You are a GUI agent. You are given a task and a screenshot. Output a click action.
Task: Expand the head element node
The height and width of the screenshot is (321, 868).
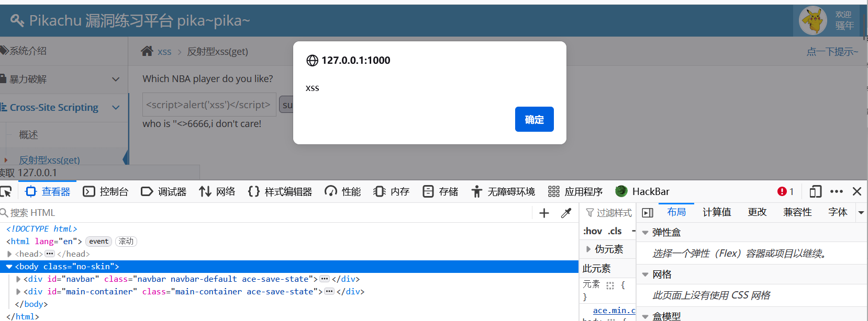click(x=9, y=254)
